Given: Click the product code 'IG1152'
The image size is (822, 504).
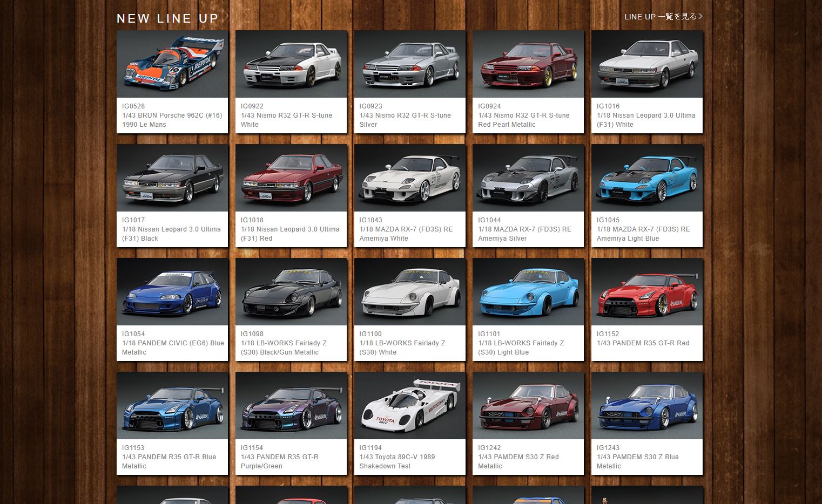Looking at the screenshot, I should tap(608, 334).
